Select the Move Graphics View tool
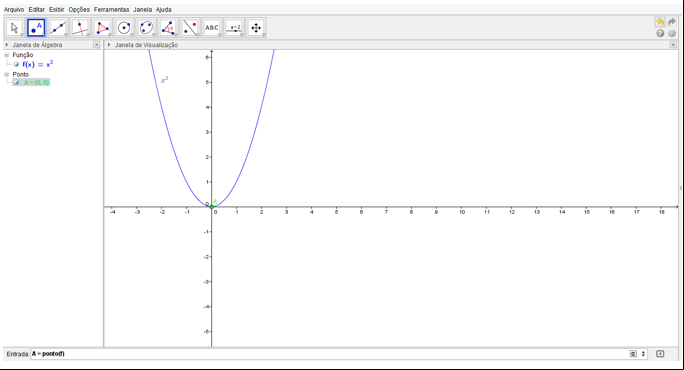This screenshot has height=370, width=684. 256,28
